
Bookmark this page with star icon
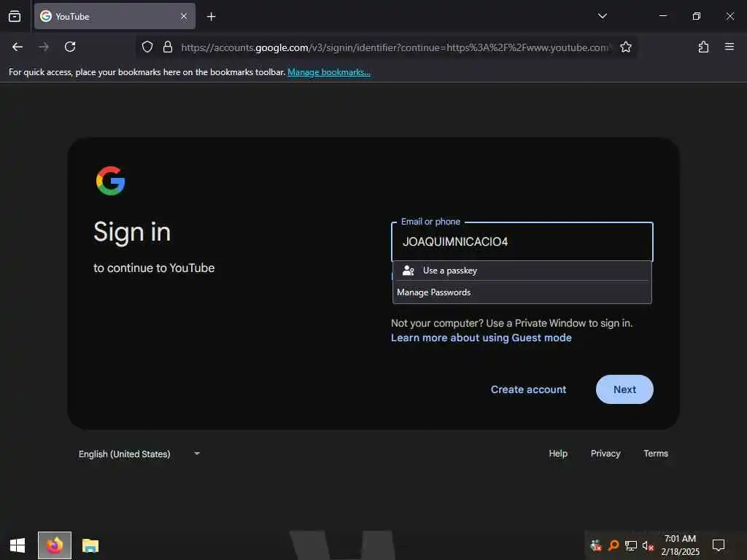[625, 47]
